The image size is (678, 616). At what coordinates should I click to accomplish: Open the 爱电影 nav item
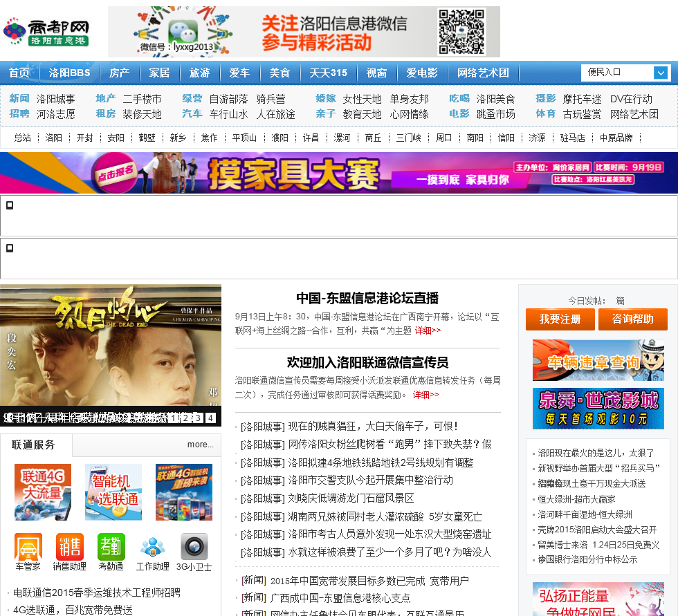tap(422, 73)
